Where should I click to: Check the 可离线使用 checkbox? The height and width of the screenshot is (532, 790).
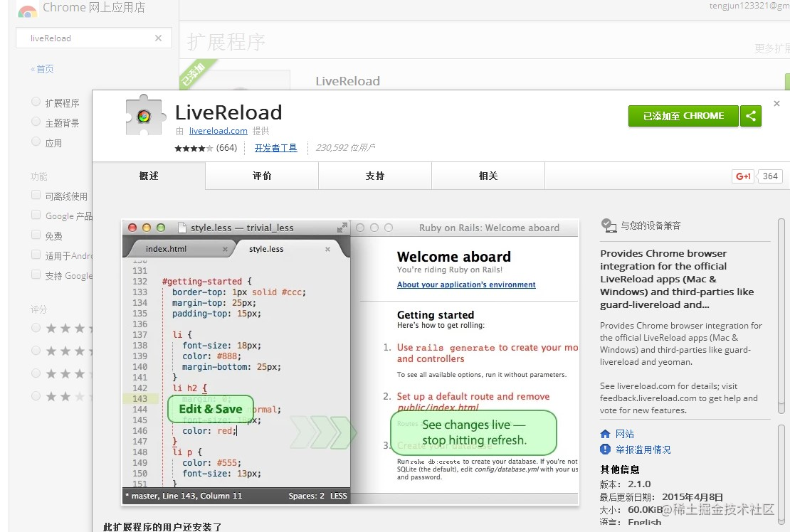(x=36, y=195)
